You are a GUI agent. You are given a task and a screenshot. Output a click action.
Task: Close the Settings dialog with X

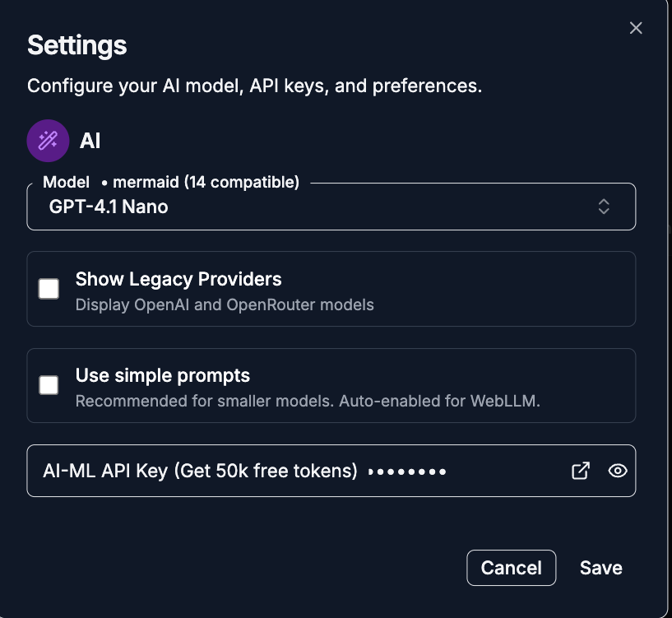click(636, 28)
